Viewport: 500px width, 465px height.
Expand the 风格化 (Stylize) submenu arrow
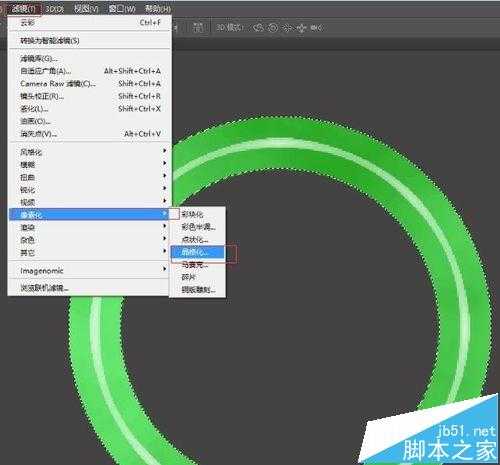point(165,151)
